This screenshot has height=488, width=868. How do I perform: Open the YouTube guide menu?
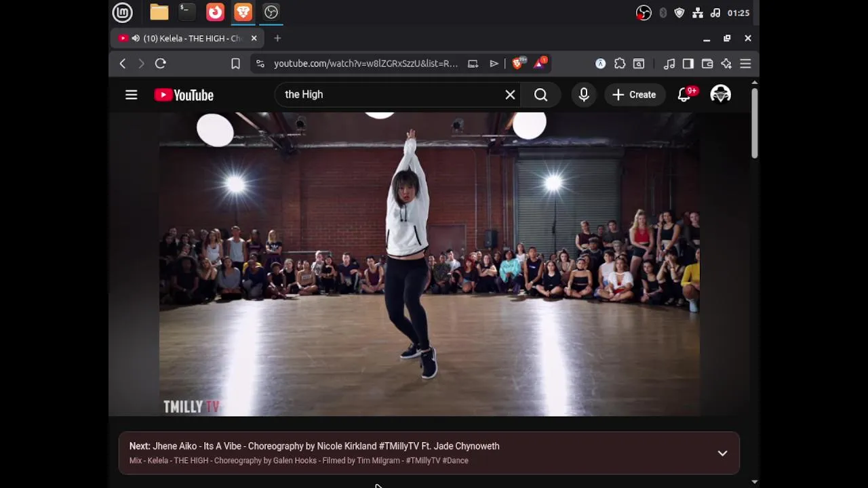coord(132,95)
